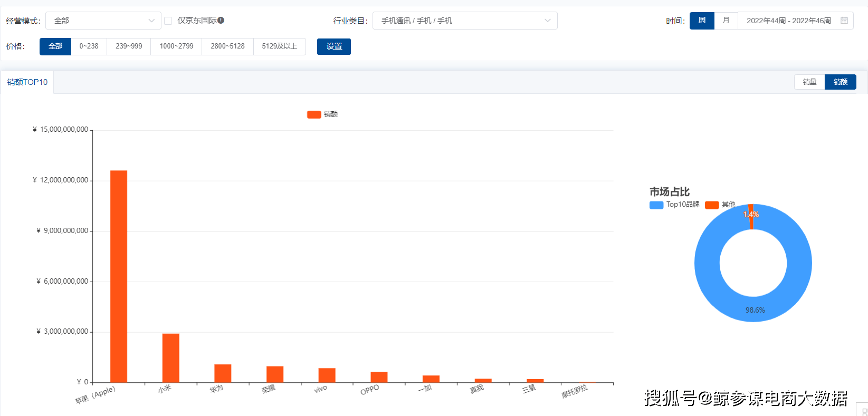Click the 1.4% orange donut slice
The height and width of the screenshot is (416, 868).
click(x=750, y=217)
